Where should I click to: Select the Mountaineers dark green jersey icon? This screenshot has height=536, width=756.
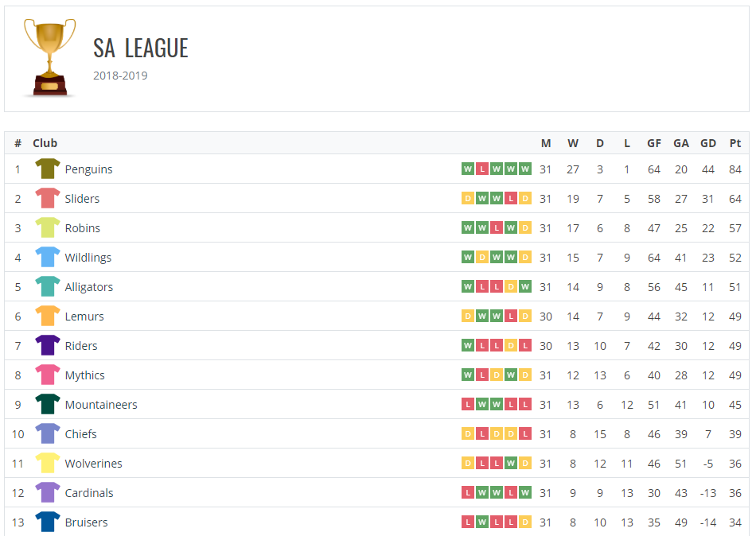pyautogui.click(x=48, y=404)
